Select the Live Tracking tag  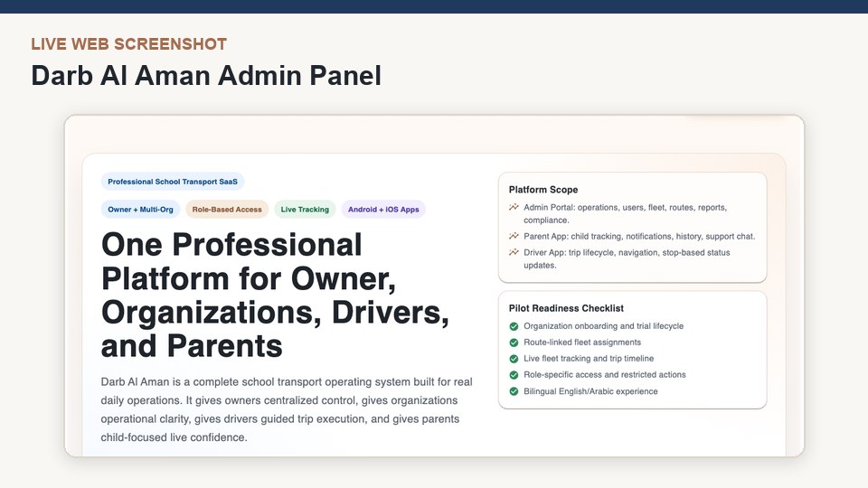(x=305, y=209)
